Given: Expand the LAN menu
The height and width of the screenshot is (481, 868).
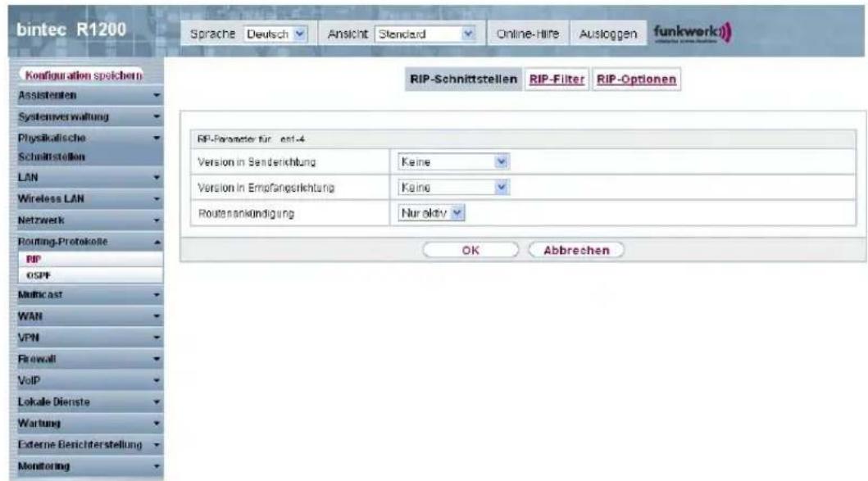Looking at the screenshot, I should (x=88, y=178).
